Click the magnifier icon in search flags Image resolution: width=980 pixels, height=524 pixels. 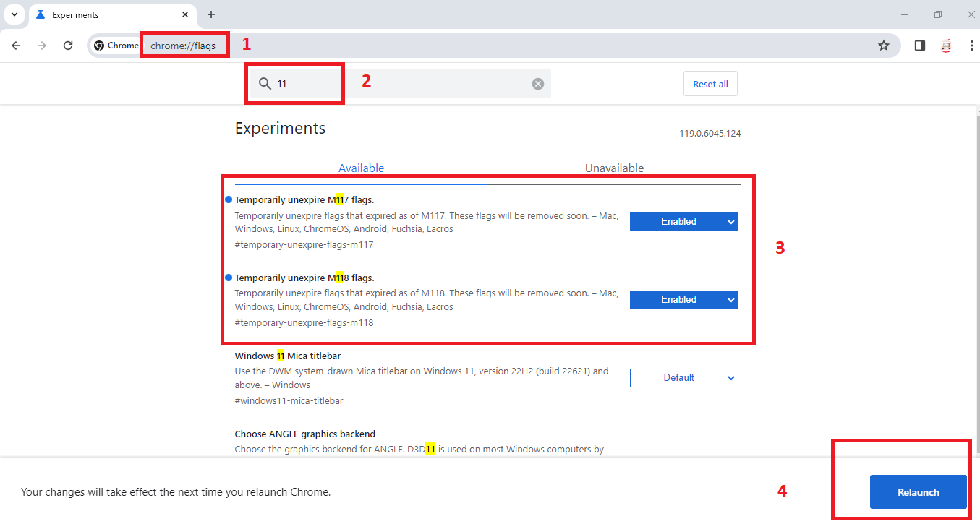[265, 84]
